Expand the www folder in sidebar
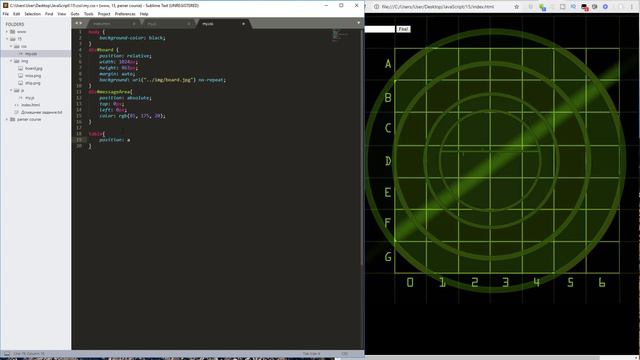Image resolution: width=640 pixels, height=360 pixels. tap(7, 31)
